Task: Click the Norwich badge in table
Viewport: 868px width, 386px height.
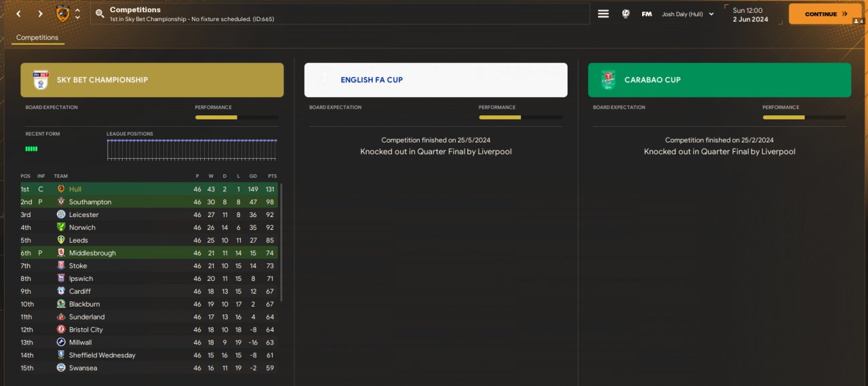Action: point(61,227)
